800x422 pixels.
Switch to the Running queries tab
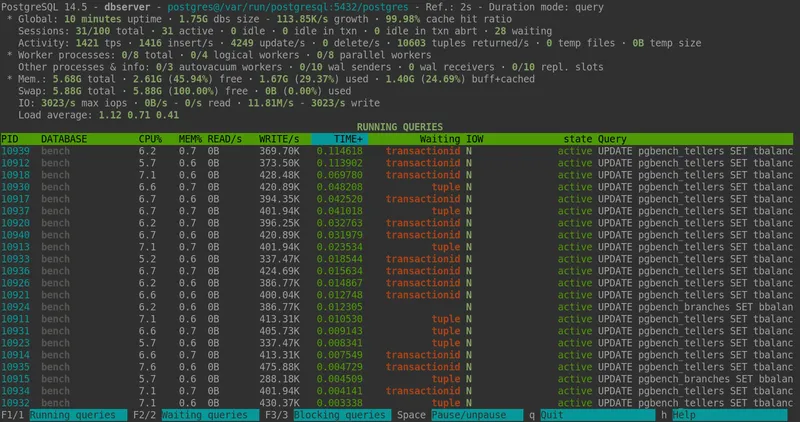click(78, 415)
